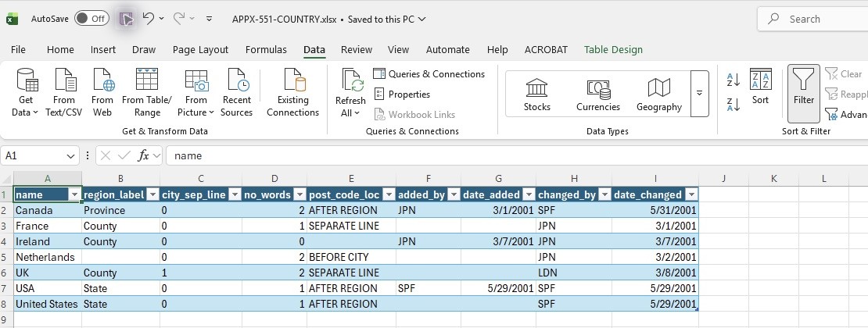
Task: Switch to the Table Design tab
Action: [613, 50]
